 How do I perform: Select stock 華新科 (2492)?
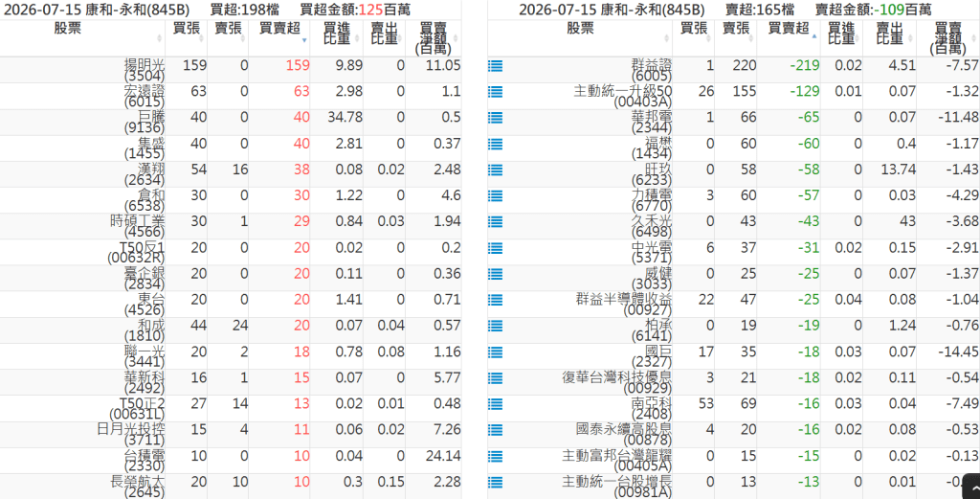pyautogui.click(x=145, y=383)
